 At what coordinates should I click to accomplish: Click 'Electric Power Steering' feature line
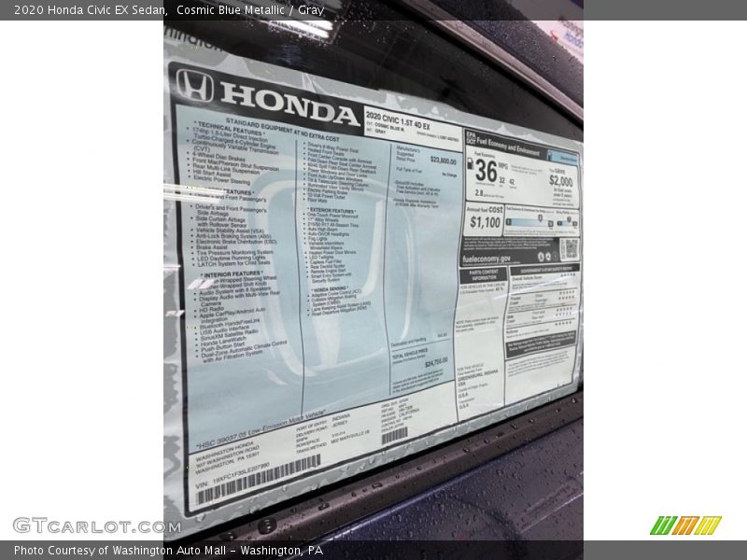coord(221,179)
